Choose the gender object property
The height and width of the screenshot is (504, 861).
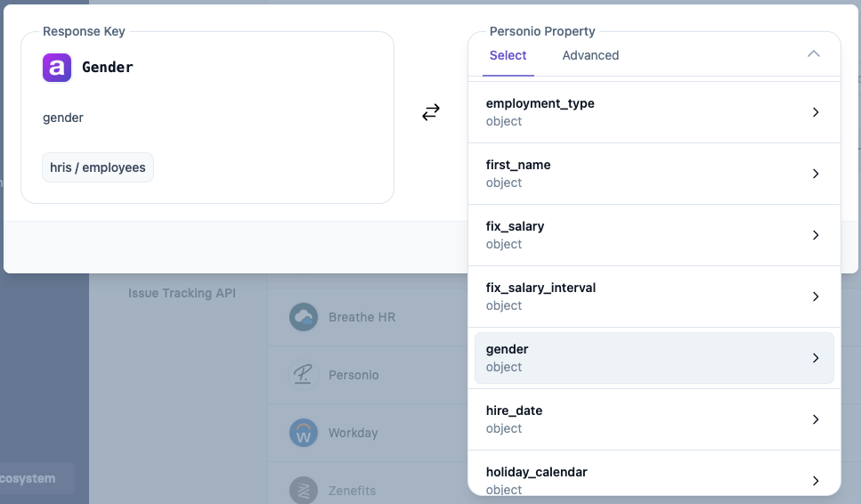click(623, 358)
